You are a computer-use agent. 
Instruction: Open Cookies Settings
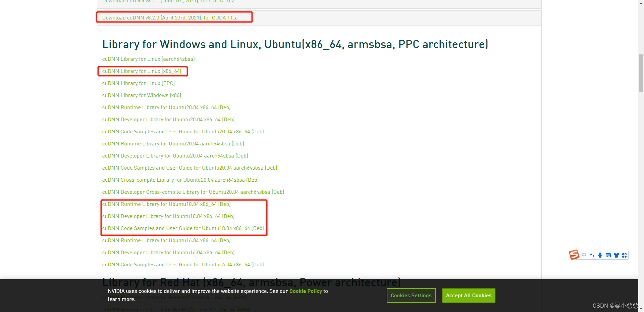pos(411,296)
